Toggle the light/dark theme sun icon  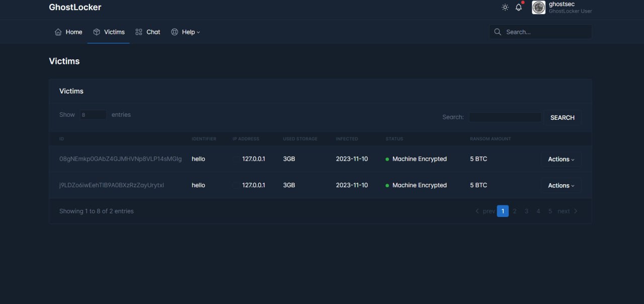pos(505,8)
